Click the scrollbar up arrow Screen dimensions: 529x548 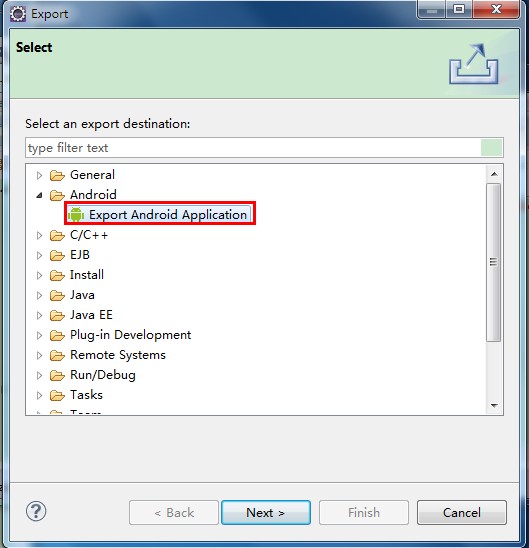click(x=494, y=174)
